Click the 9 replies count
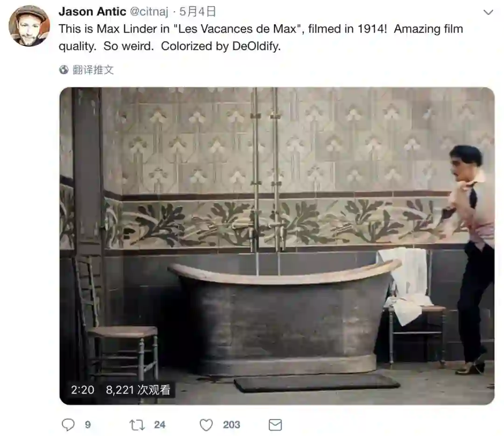This screenshot has width=504, height=436. click(x=88, y=425)
